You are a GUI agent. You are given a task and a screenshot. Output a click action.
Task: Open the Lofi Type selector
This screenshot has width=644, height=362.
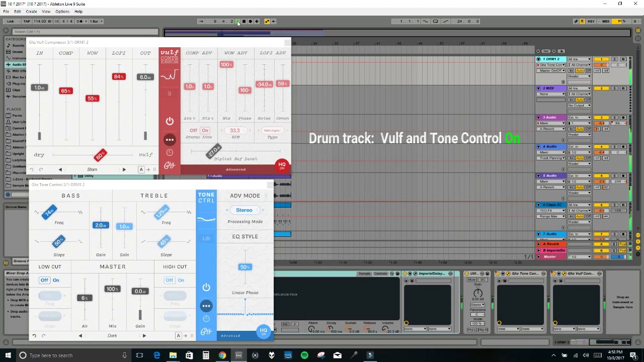pyautogui.click(x=272, y=130)
